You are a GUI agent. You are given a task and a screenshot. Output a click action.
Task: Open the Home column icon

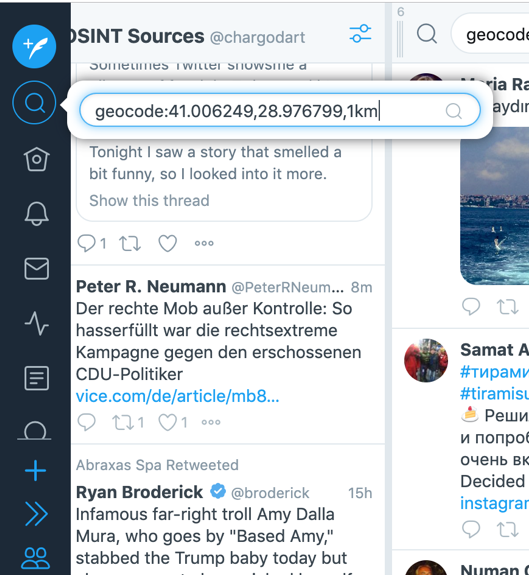tap(36, 159)
